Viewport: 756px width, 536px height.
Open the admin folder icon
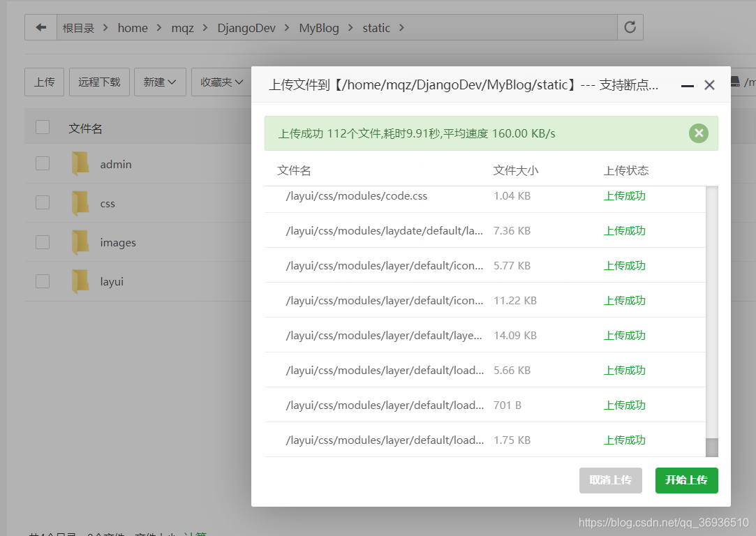pos(80,164)
